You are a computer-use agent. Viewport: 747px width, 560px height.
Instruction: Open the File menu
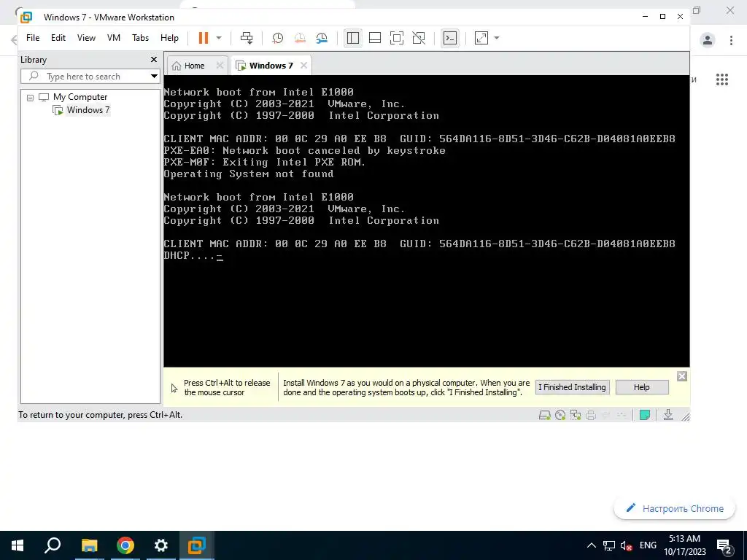[33, 38]
